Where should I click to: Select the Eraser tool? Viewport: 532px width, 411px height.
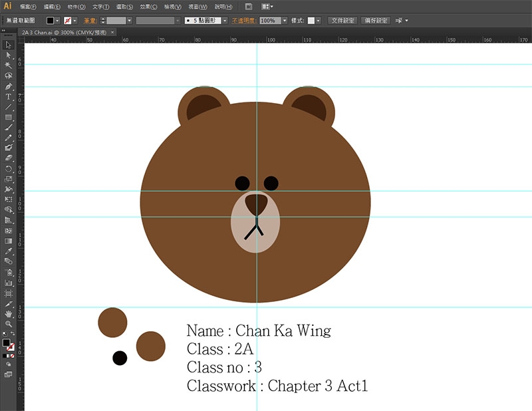(9, 158)
